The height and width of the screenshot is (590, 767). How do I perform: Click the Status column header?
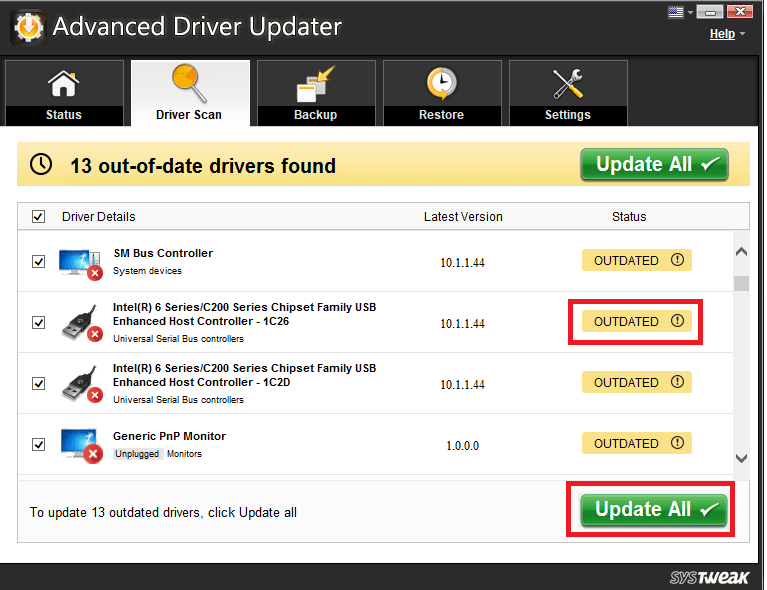point(629,216)
